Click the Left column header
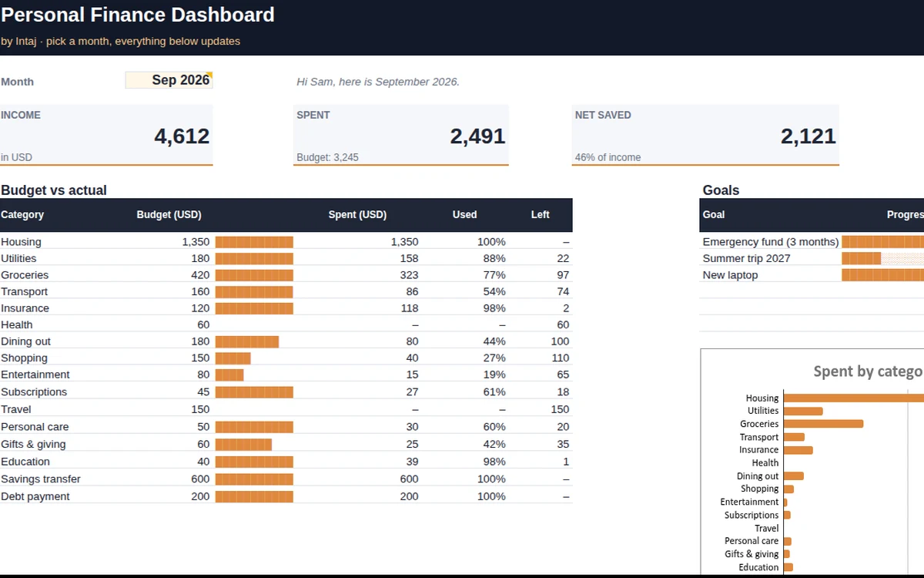Screen dimensions: 924x578 pos(540,215)
